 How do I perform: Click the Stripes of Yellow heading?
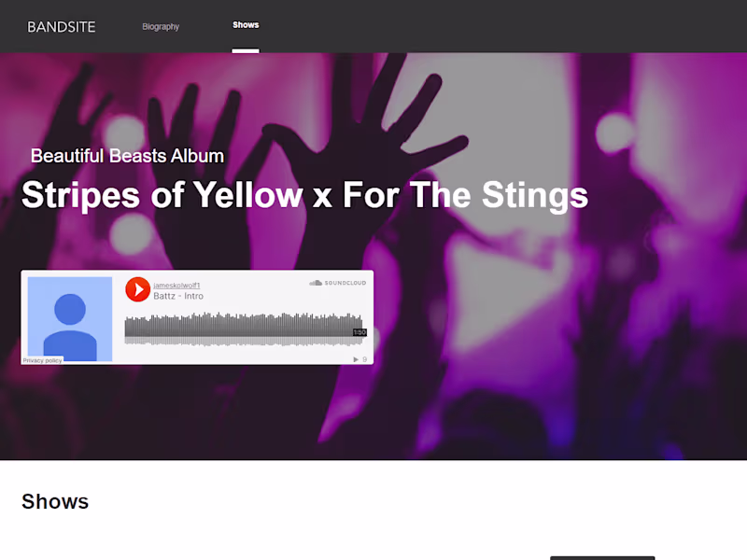click(304, 195)
